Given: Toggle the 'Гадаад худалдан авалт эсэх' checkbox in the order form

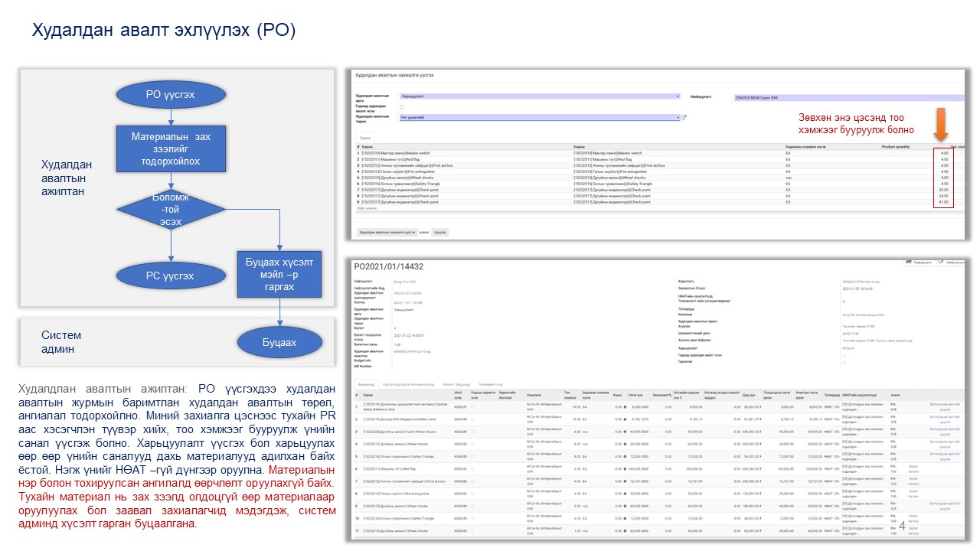Looking at the screenshot, I should pyautogui.click(x=402, y=106).
